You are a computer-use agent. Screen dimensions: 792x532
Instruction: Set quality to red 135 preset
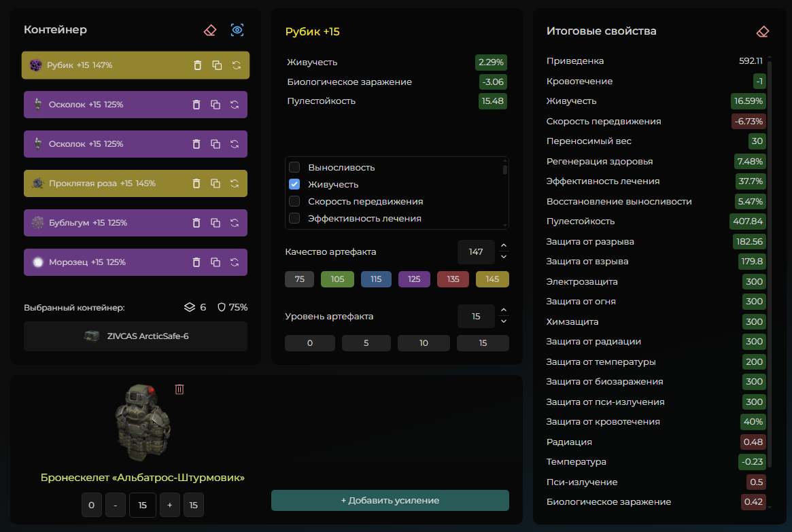pyautogui.click(x=453, y=279)
